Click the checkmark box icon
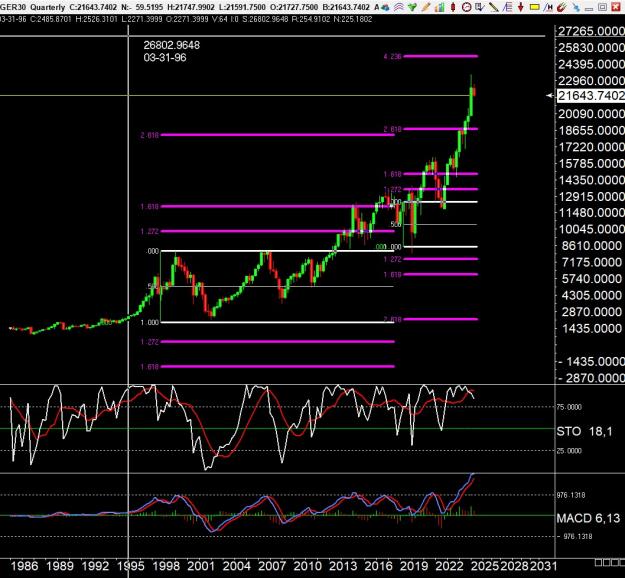 tap(480, 7)
